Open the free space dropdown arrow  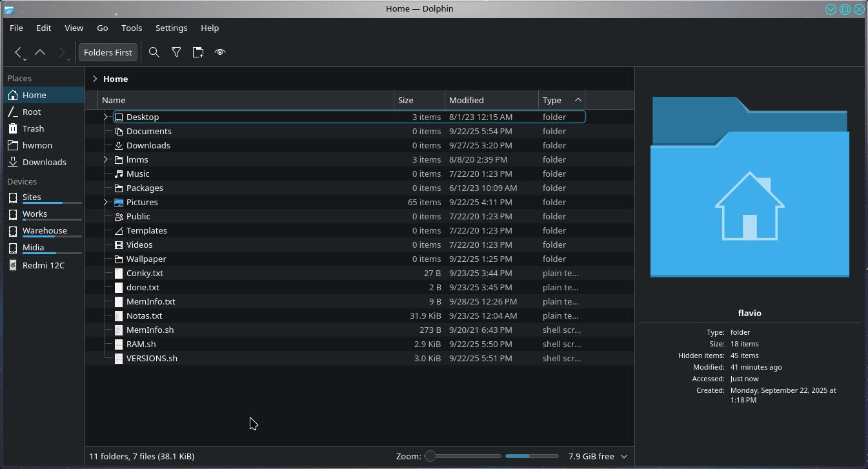(x=624, y=456)
